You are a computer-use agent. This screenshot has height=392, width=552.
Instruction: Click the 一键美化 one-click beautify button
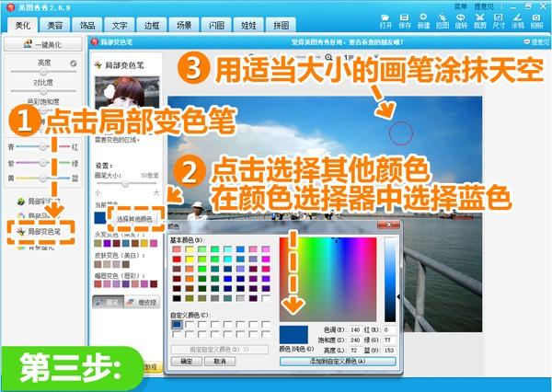pyautogui.click(x=43, y=44)
